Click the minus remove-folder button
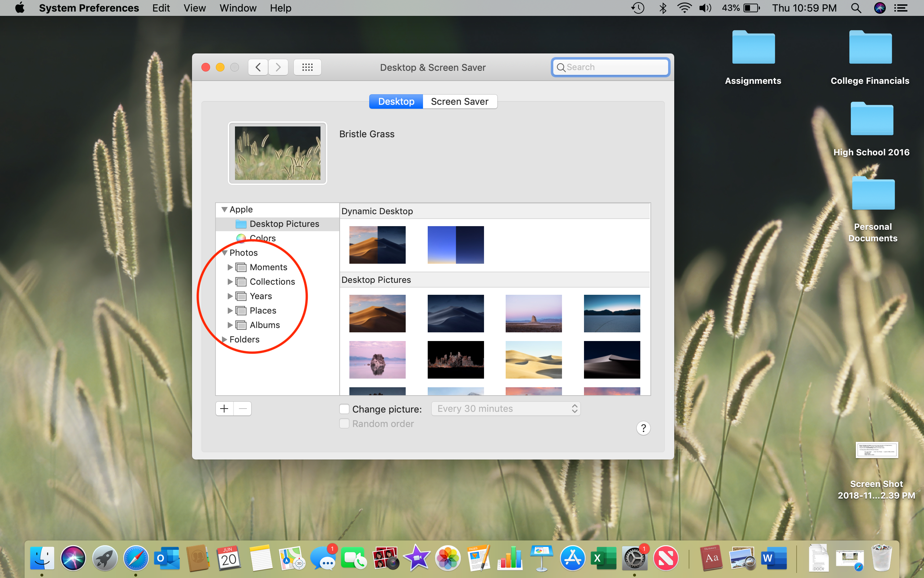 click(x=243, y=409)
